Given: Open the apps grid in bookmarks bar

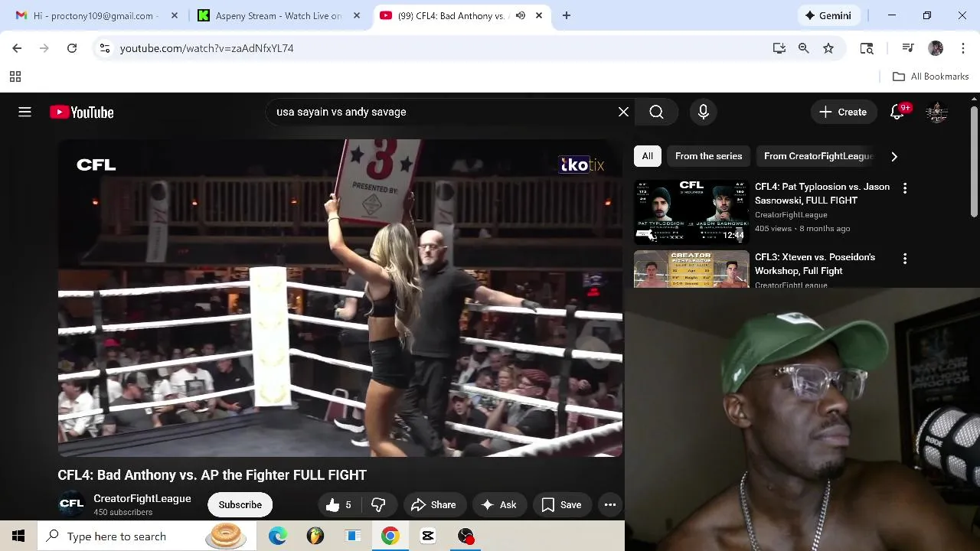Looking at the screenshot, I should tap(15, 77).
